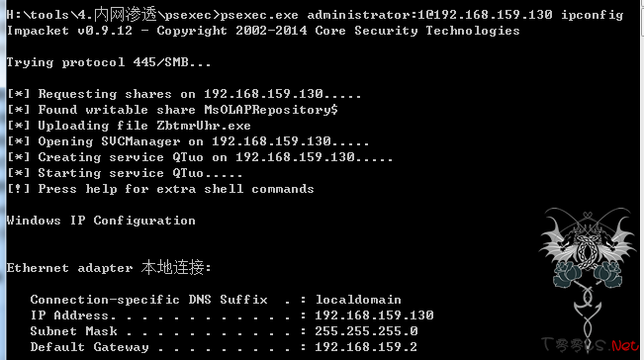Image resolution: width=644 pixels, height=360 pixels.
Task: Click the T00LS.Net watermark text
Action: click(591, 345)
